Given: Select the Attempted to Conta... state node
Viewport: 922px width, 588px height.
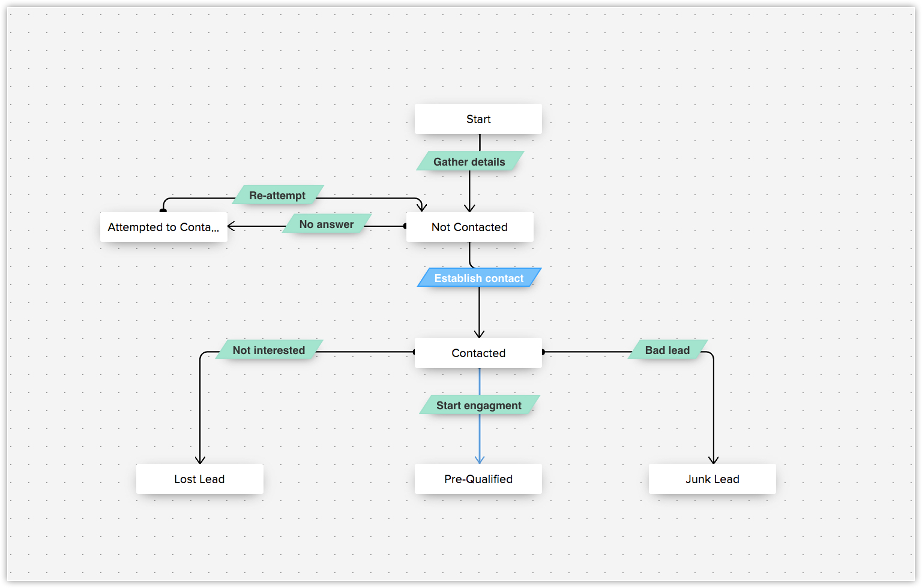Looking at the screenshot, I should 163,227.
